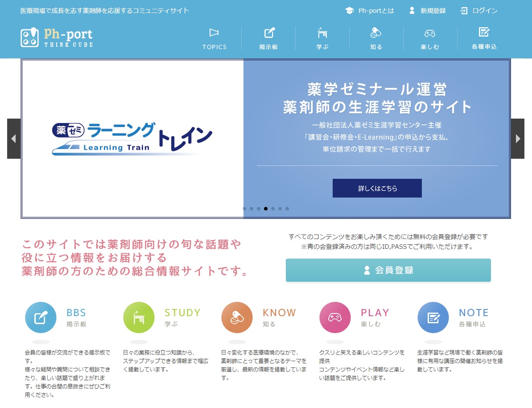This screenshot has height=408, width=532.
Task: Click the KNOW heading text
Action: [279, 313]
